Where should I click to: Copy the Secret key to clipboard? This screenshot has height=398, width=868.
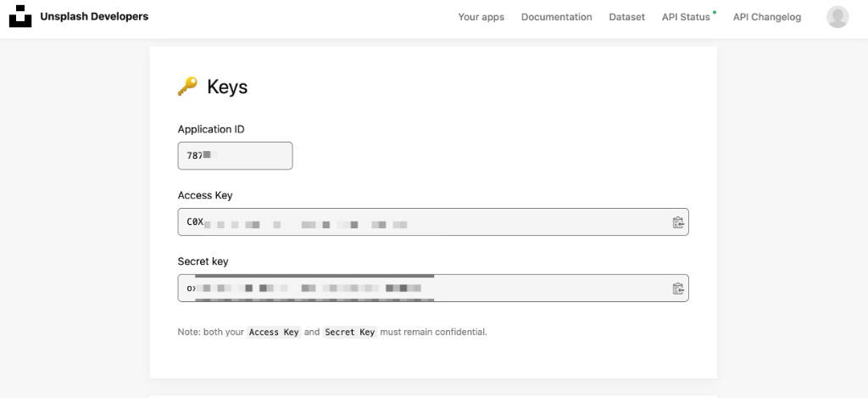[x=677, y=289]
